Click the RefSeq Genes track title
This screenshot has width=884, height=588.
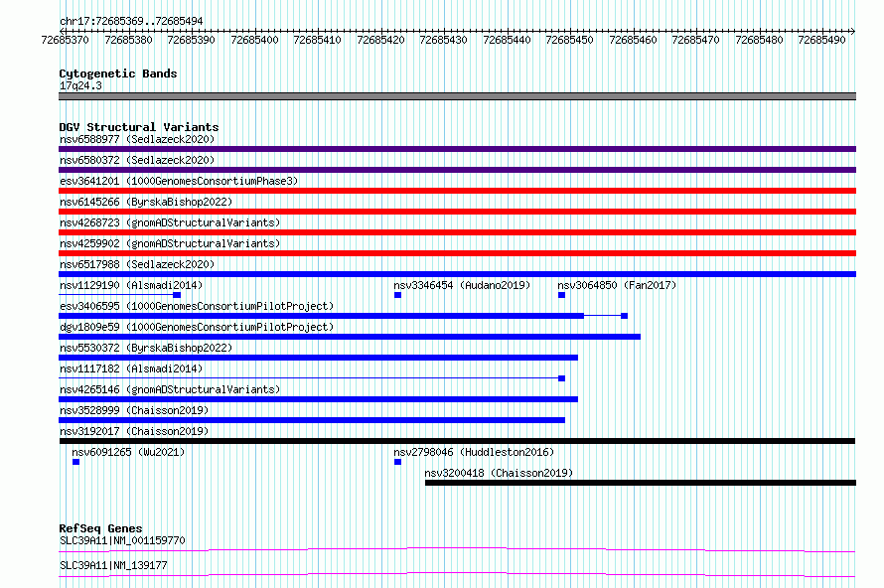pyautogui.click(x=100, y=528)
